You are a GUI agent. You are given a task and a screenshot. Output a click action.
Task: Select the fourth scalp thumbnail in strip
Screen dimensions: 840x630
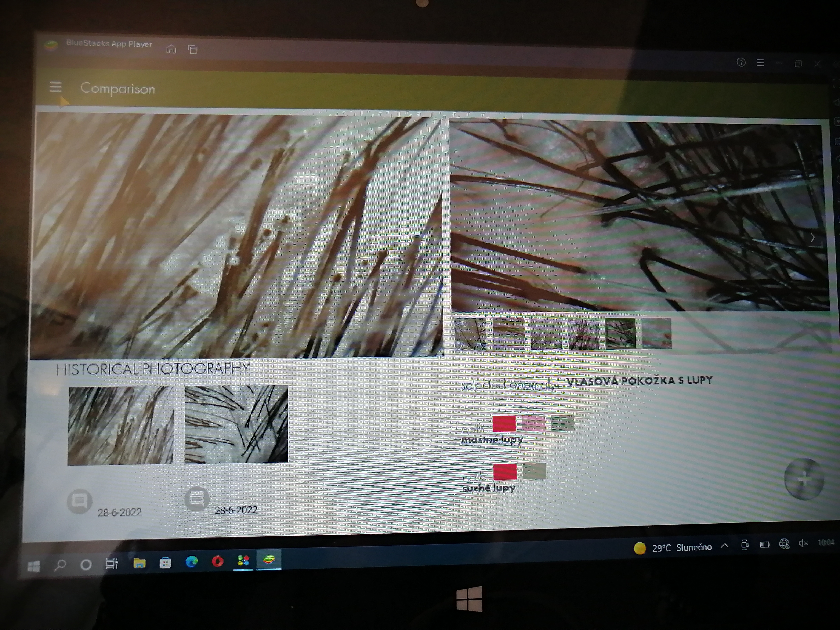pyautogui.click(x=584, y=334)
